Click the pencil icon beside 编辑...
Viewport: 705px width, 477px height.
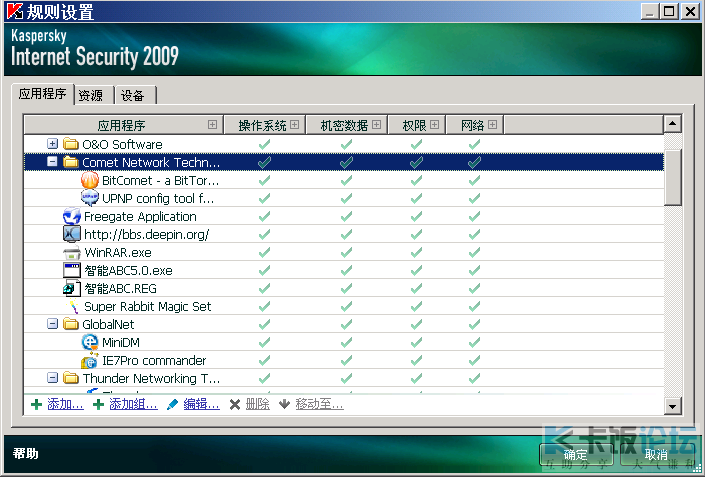click(172, 405)
